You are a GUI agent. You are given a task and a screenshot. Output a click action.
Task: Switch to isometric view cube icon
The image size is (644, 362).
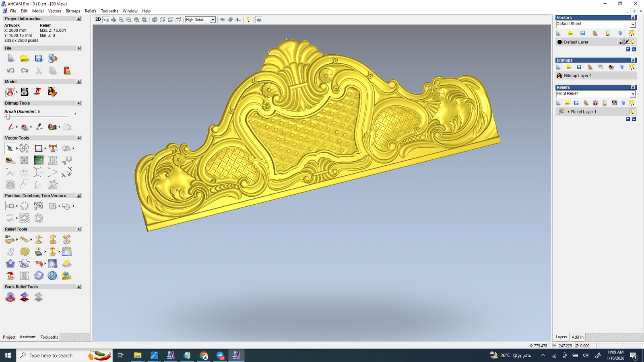155,20
